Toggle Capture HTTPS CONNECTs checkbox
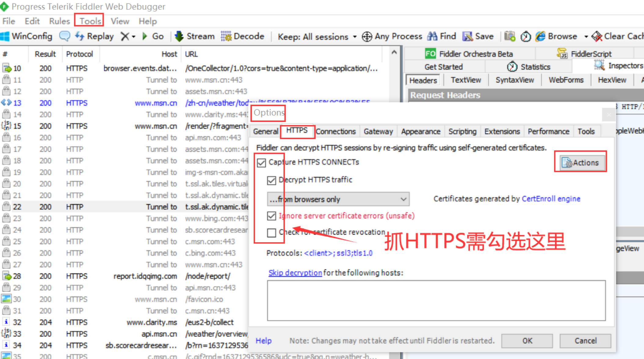 pos(261,162)
